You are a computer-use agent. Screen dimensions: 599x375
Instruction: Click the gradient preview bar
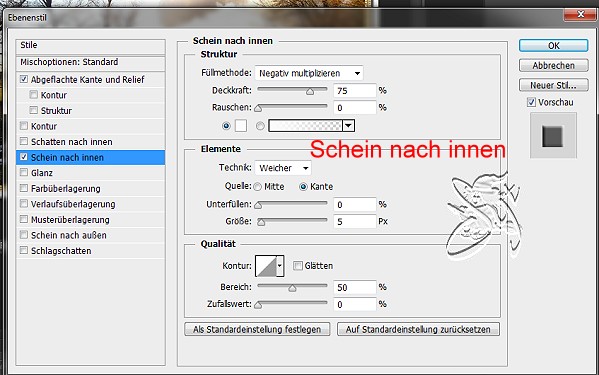pyautogui.click(x=305, y=126)
